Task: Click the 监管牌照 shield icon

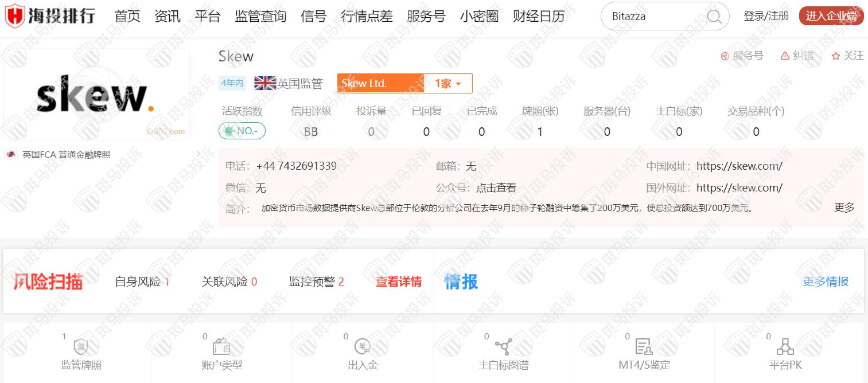Action: [81, 347]
